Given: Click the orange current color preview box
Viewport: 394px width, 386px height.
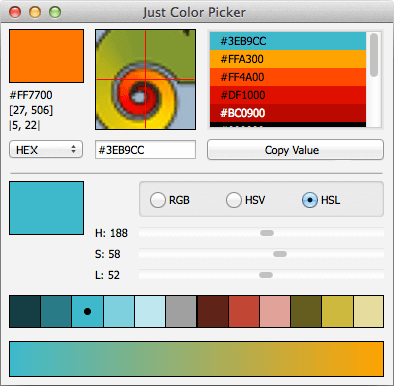Looking at the screenshot, I should pos(46,56).
